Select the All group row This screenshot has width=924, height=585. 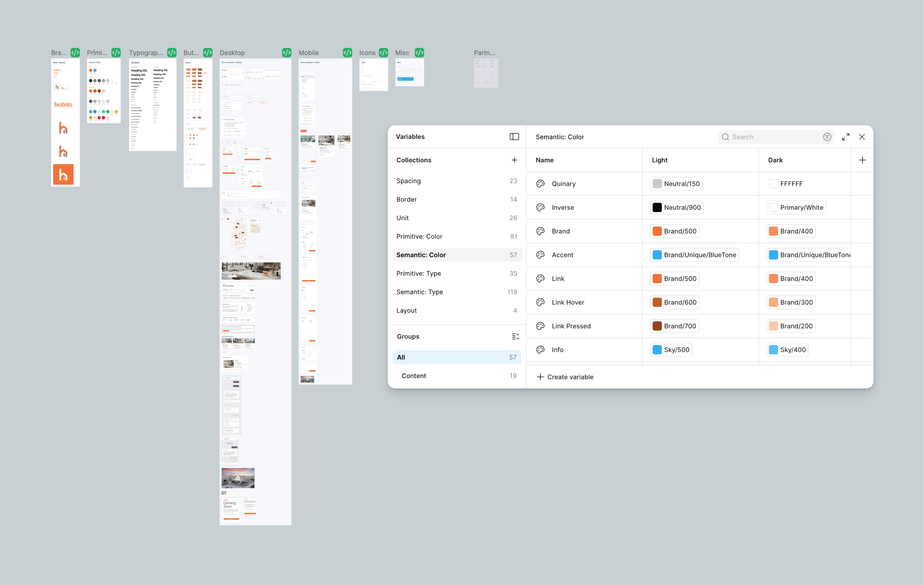pyautogui.click(x=456, y=357)
